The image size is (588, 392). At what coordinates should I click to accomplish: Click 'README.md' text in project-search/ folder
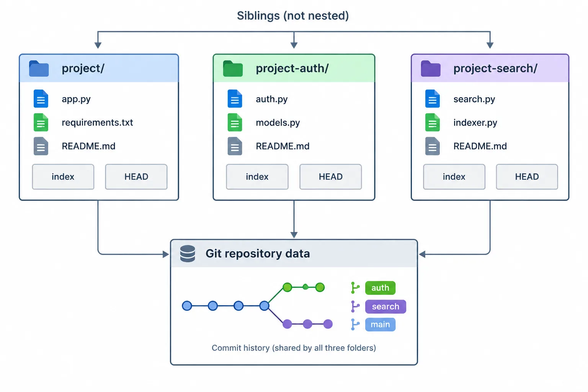coord(480,146)
